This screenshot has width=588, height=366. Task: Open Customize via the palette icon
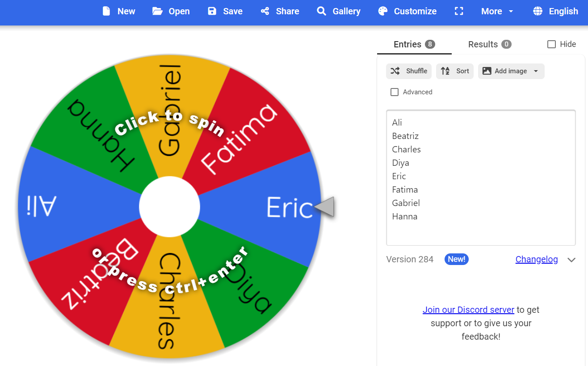click(x=383, y=11)
